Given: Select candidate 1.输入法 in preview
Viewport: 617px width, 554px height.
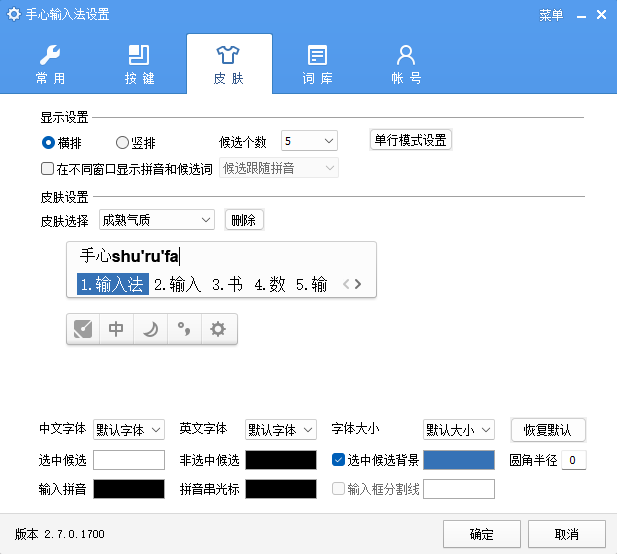Looking at the screenshot, I should [x=113, y=284].
